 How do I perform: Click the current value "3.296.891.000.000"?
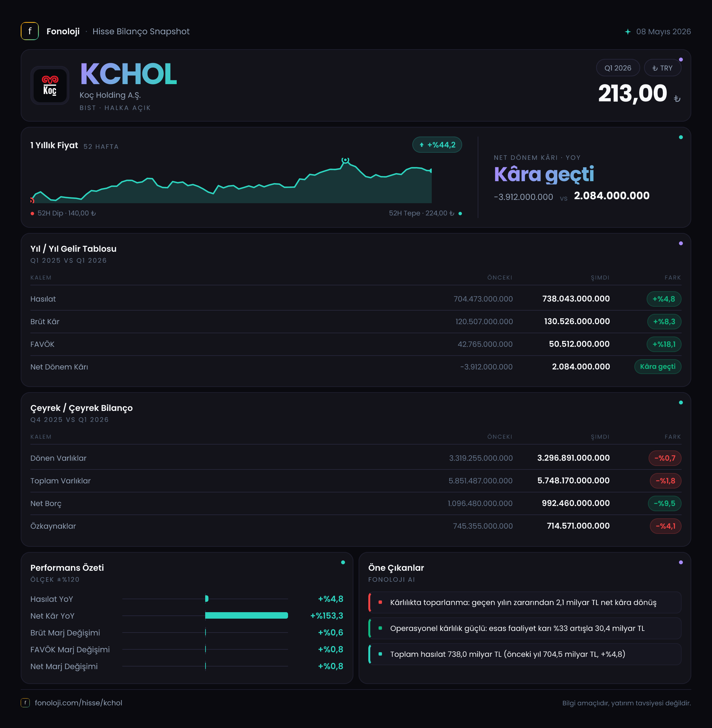click(573, 458)
